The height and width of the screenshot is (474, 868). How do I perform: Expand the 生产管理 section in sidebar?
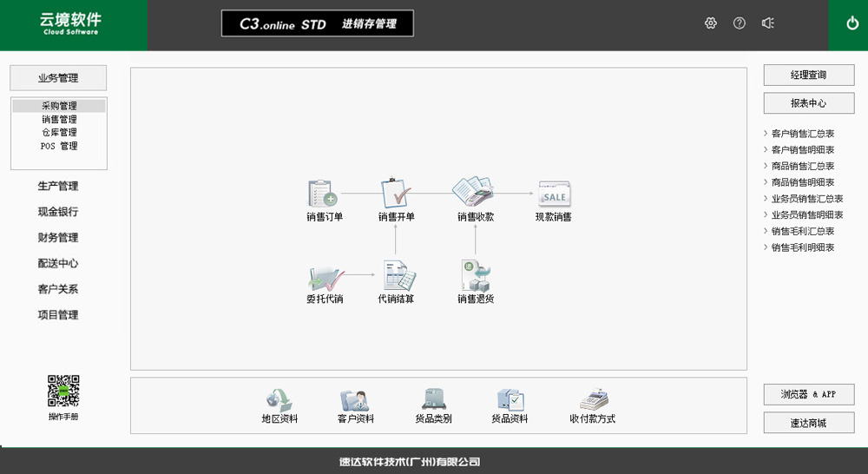58,186
